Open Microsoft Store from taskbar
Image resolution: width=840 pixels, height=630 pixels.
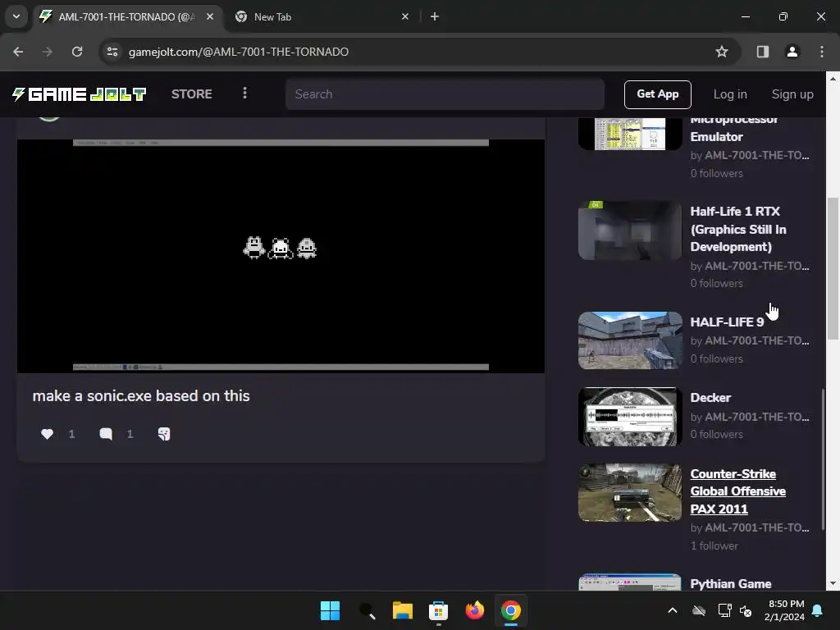click(x=438, y=610)
